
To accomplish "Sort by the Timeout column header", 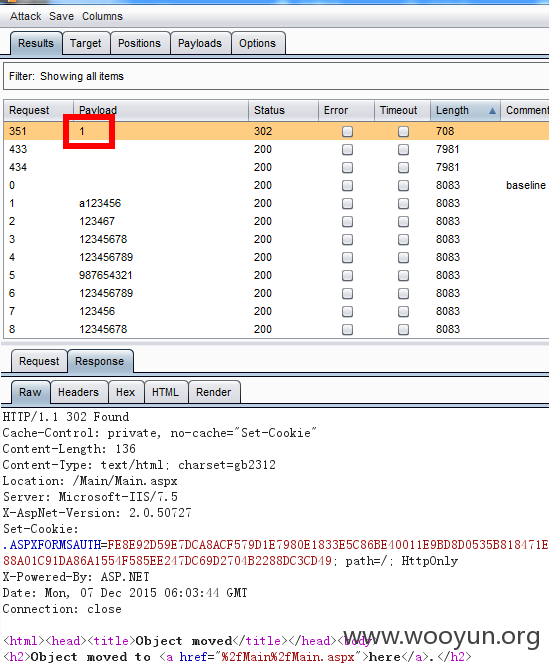I will click(x=402, y=110).
